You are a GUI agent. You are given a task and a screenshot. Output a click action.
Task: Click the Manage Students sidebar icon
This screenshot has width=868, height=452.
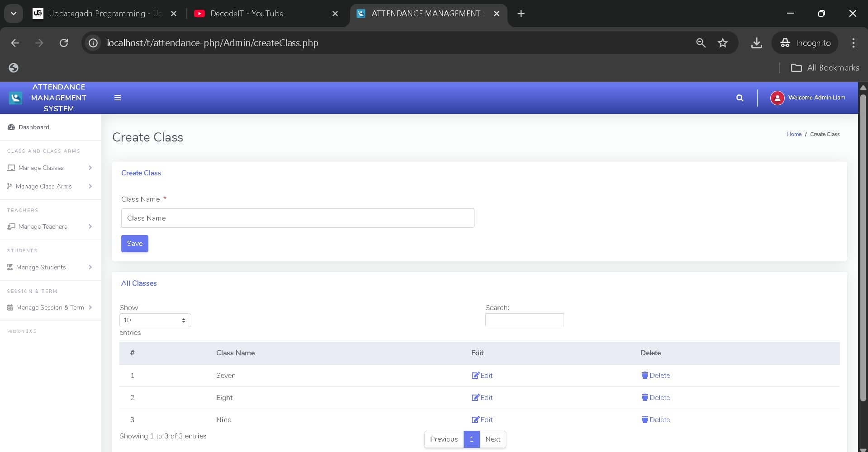9,267
